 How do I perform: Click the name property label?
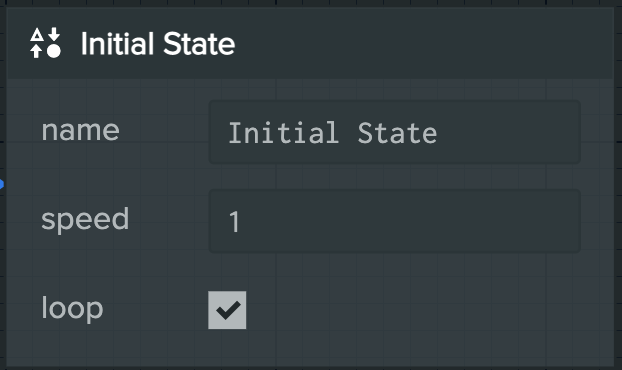[81, 130]
